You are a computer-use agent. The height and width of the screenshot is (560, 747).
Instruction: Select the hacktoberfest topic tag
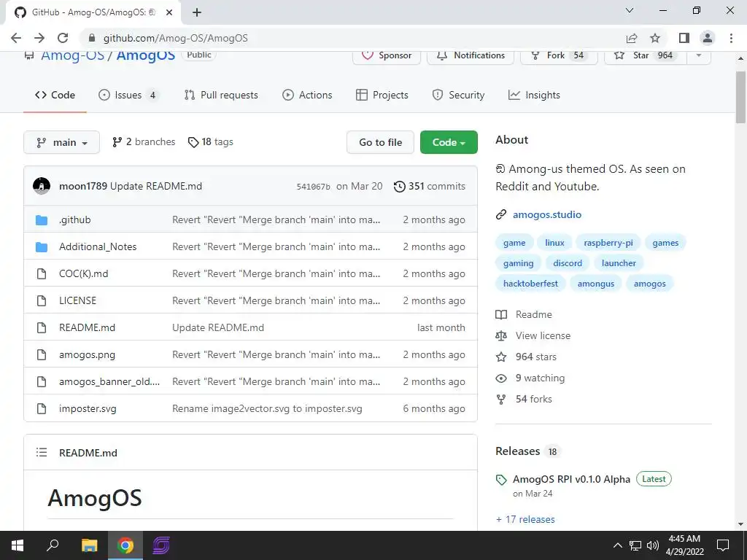click(530, 284)
